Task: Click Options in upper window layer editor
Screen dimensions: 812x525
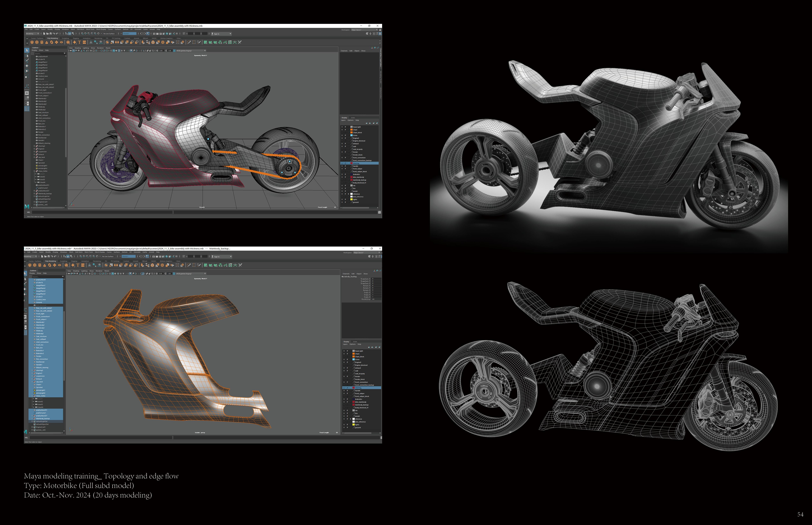Action: [x=350, y=120]
